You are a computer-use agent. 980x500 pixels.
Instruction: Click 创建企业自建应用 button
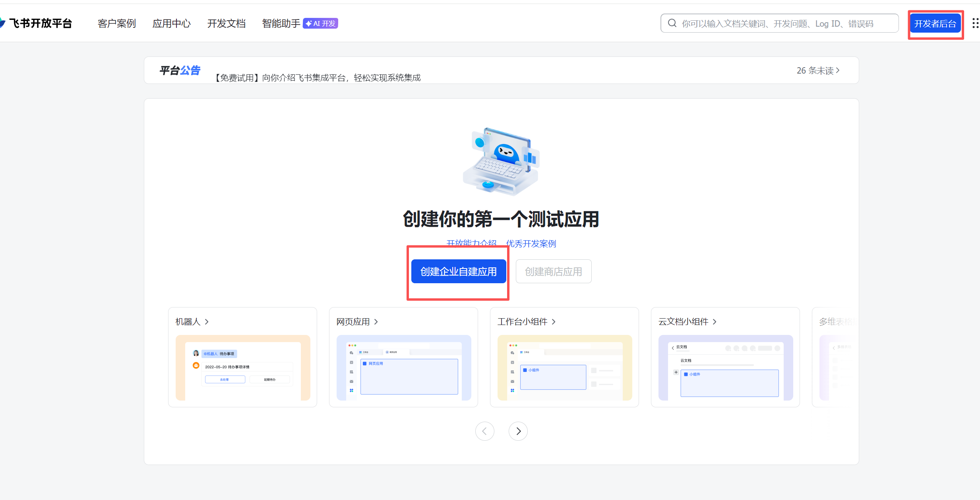[x=458, y=272]
